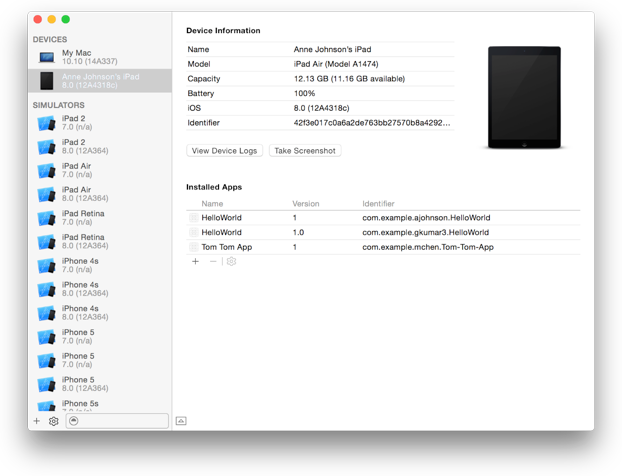Click simulator icon beside iPad Retina 7.0
Image resolution: width=622 pixels, height=476 pixels.
tap(46, 219)
